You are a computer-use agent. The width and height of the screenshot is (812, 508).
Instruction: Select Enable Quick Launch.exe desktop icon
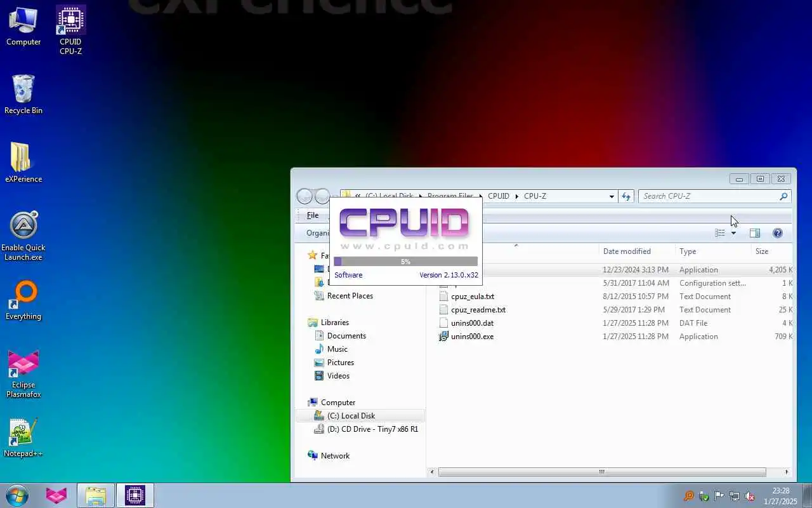23,236
